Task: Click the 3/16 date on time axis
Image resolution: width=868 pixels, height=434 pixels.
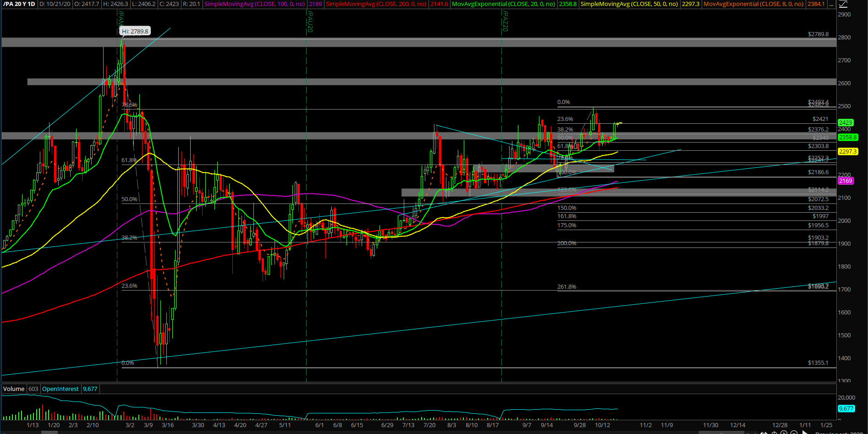Action: point(168,425)
